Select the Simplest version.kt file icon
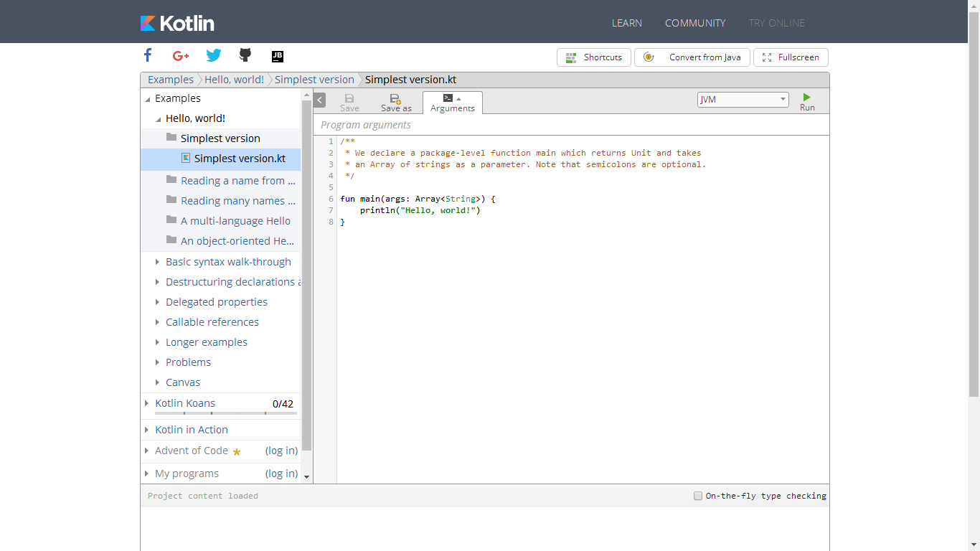This screenshot has height=551, width=980. (186, 158)
